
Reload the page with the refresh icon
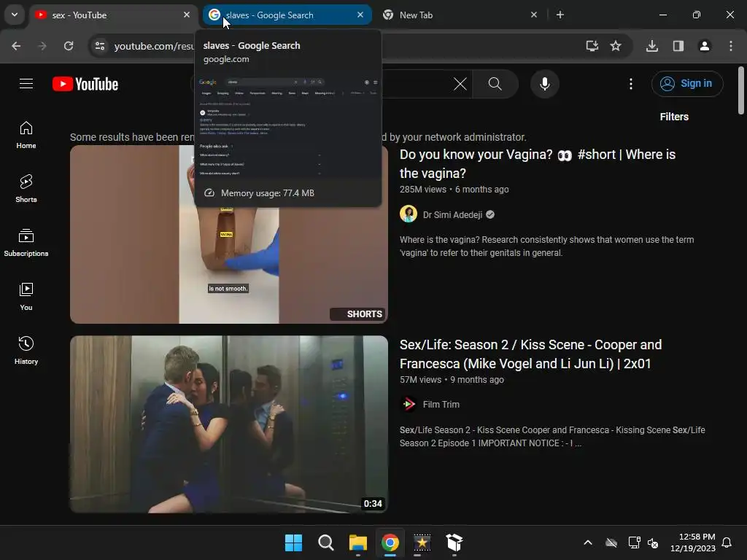[69, 46]
